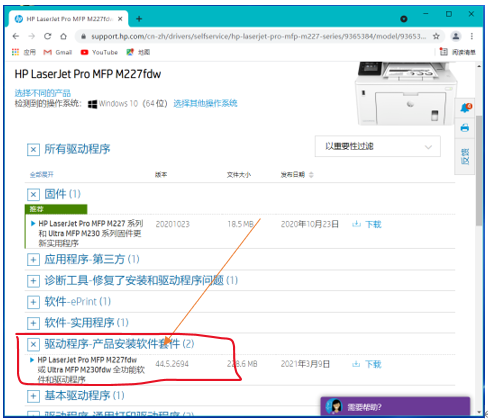Reload the HP support page

click(48, 36)
